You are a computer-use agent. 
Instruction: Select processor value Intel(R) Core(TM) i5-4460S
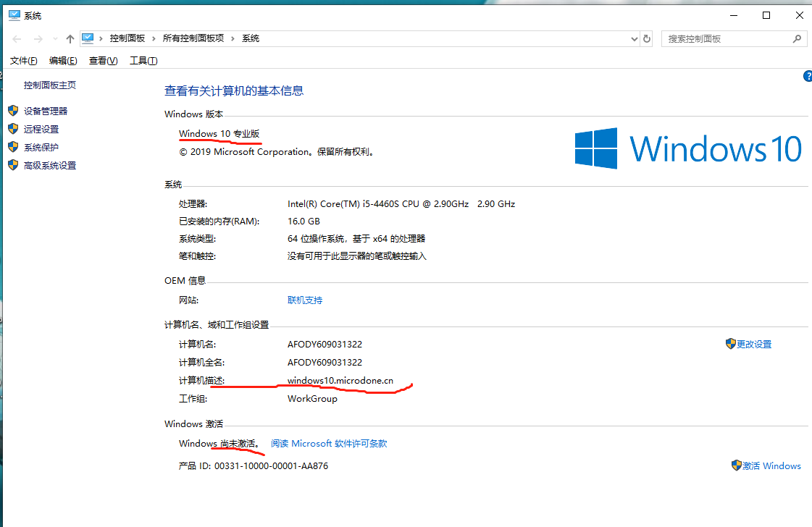point(401,204)
